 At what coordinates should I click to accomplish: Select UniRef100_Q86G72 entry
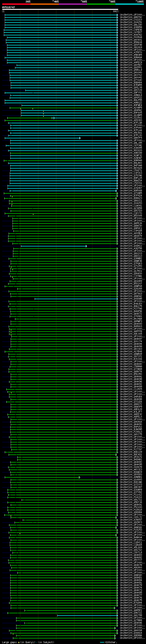tap(131, 404)
